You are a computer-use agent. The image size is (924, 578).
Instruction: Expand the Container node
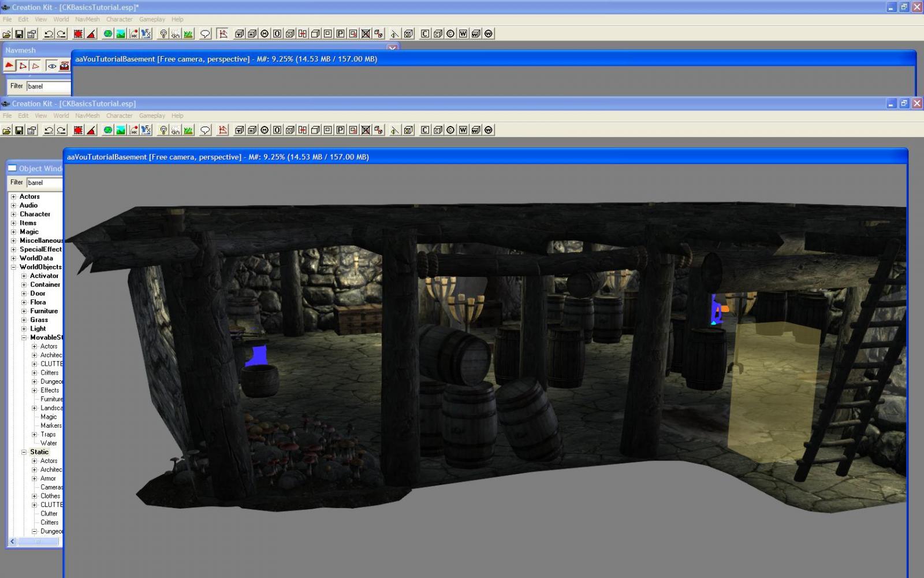[24, 285]
